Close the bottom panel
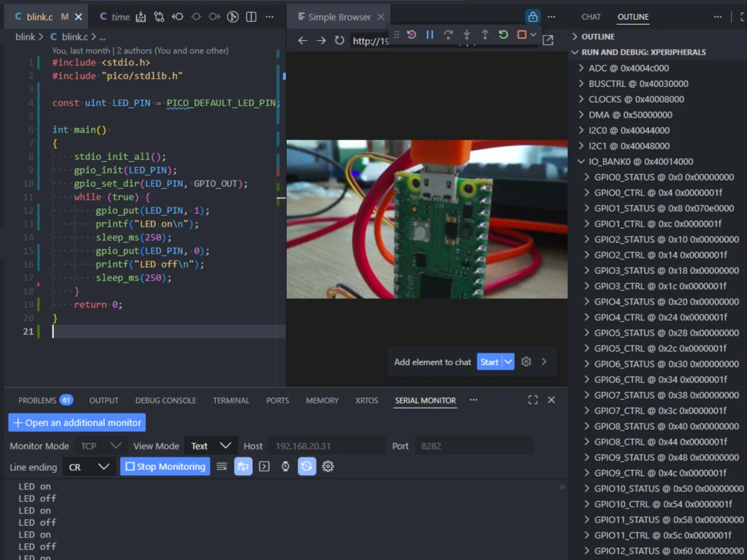 pyautogui.click(x=551, y=400)
